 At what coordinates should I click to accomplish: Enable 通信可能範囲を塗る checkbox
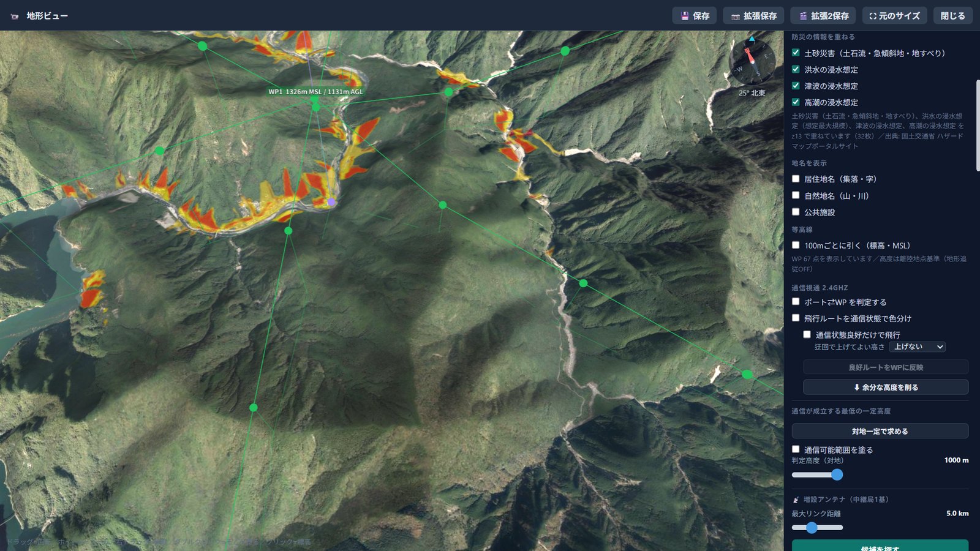coord(796,449)
